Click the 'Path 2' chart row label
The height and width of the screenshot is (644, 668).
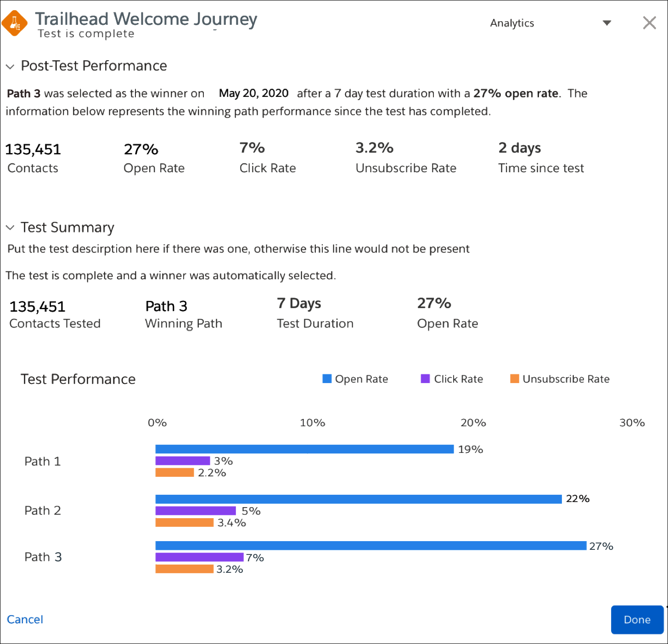pos(43,510)
